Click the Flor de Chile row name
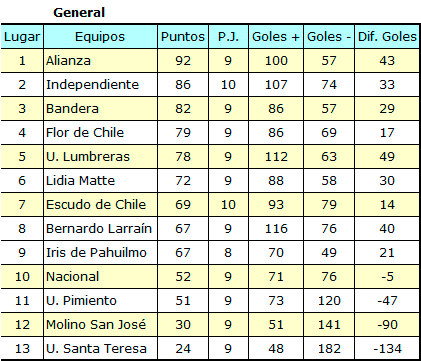The width and height of the screenshot is (421, 361). pyautogui.click(x=85, y=133)
